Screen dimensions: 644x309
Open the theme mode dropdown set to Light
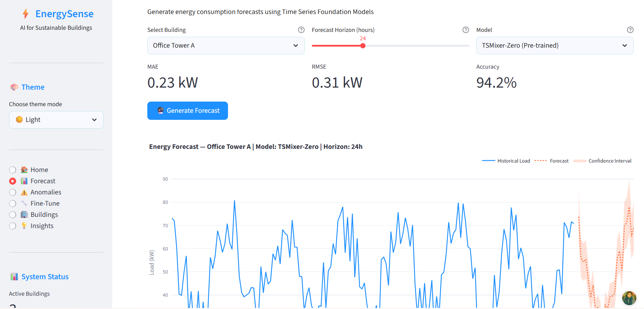click(x=56, y=120)
